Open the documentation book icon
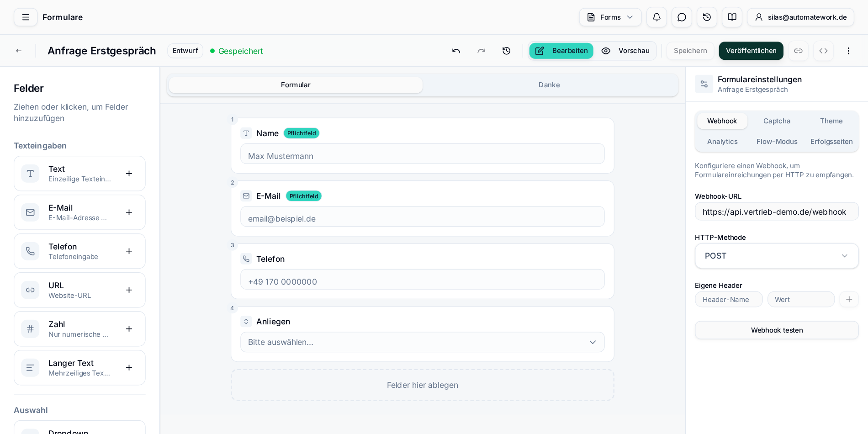The width and height of the screenshot is (868, 434). tap(732, 17)
